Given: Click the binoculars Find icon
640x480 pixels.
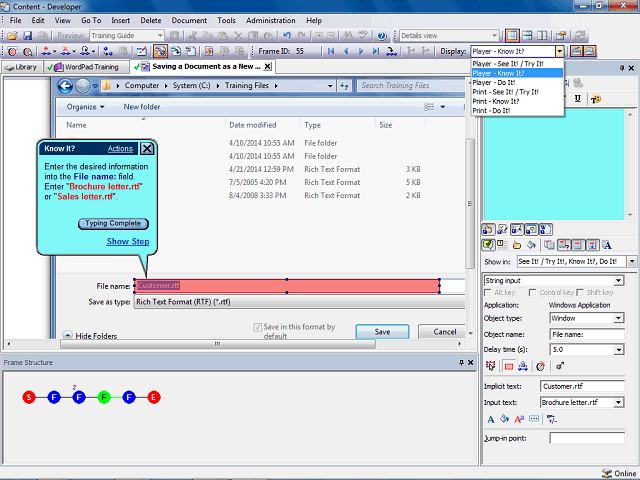Looking at the screenshot, I should tap(348, 36).
